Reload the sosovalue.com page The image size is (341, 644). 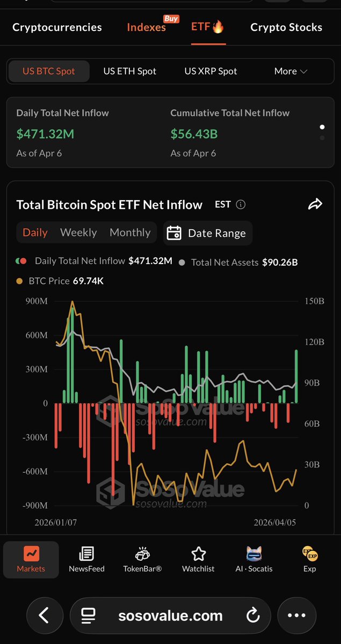pos(253,615)
